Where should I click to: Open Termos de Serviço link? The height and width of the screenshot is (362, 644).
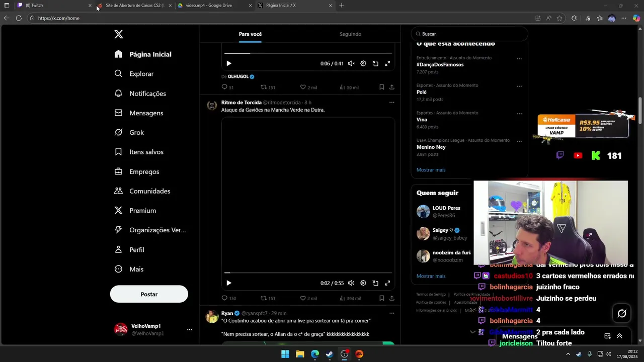[x=431, y=294]
